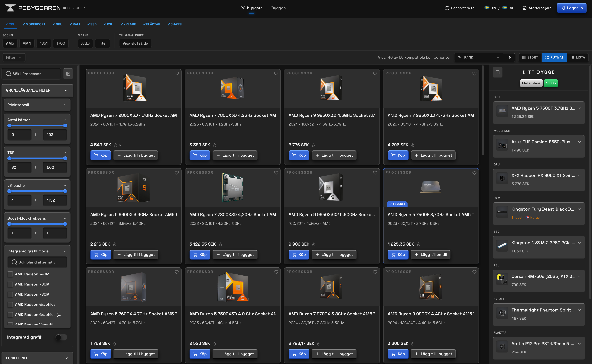Collapse the Ditt Bygge panel icon
592x364 pixels.
point(498,72)
